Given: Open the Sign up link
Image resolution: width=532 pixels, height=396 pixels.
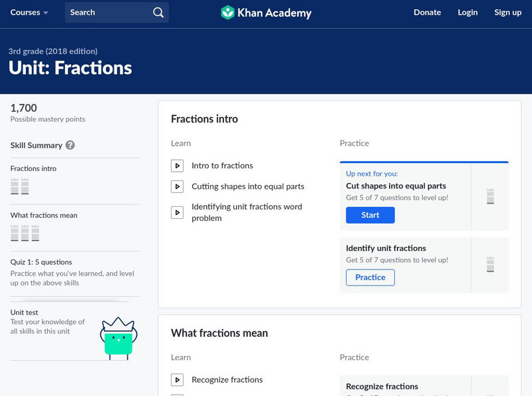Looking at the screenshot, I should coord(507,13).
